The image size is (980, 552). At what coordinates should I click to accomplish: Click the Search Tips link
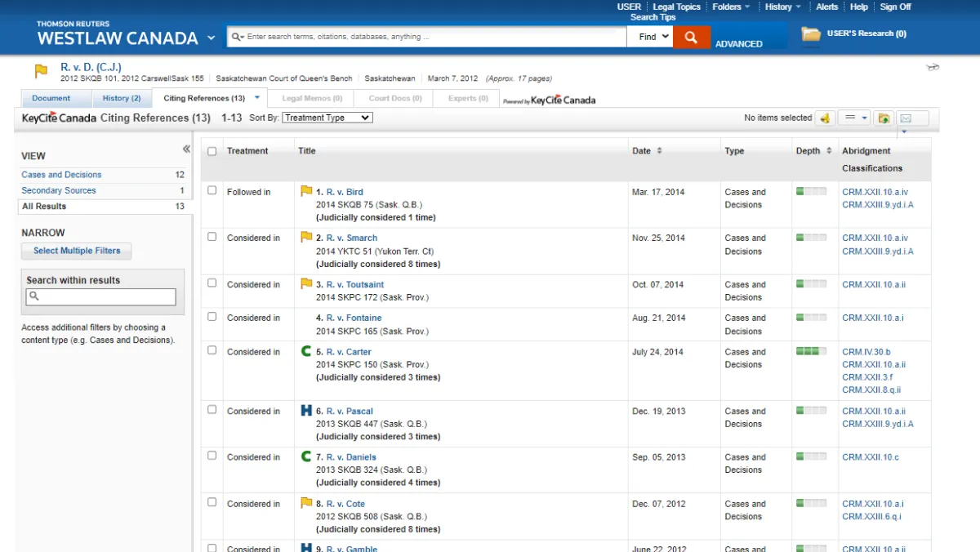[x=653, y=17]
